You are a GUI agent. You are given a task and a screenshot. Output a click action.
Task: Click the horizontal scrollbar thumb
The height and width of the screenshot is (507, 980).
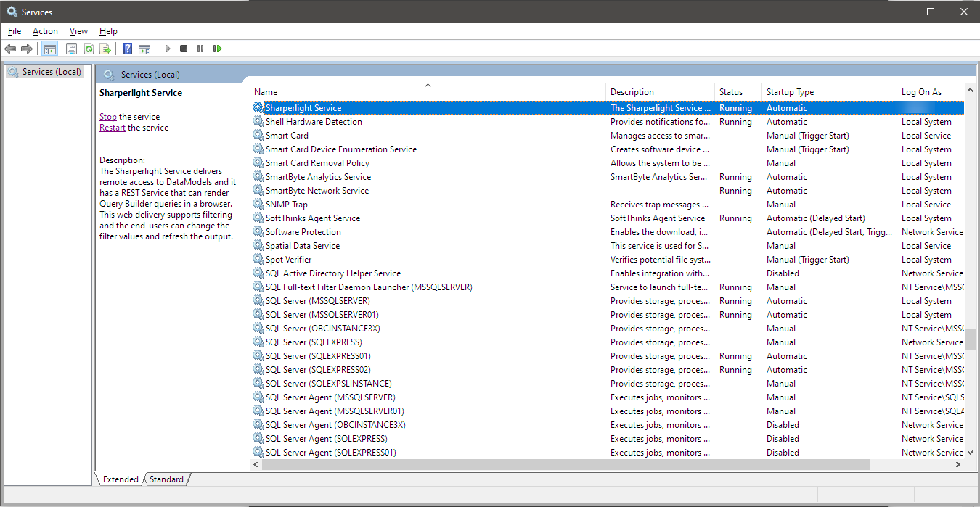point(565,464)
